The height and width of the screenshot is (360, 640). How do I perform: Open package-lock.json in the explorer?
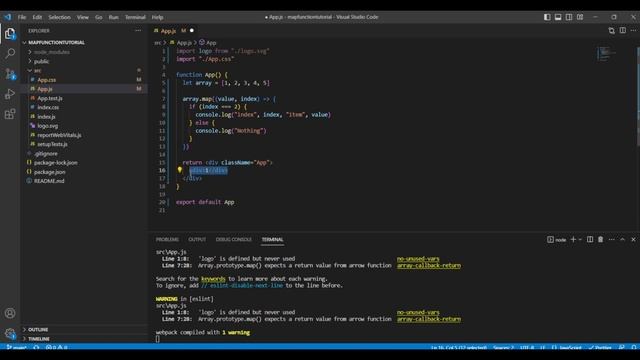point(56,163)
